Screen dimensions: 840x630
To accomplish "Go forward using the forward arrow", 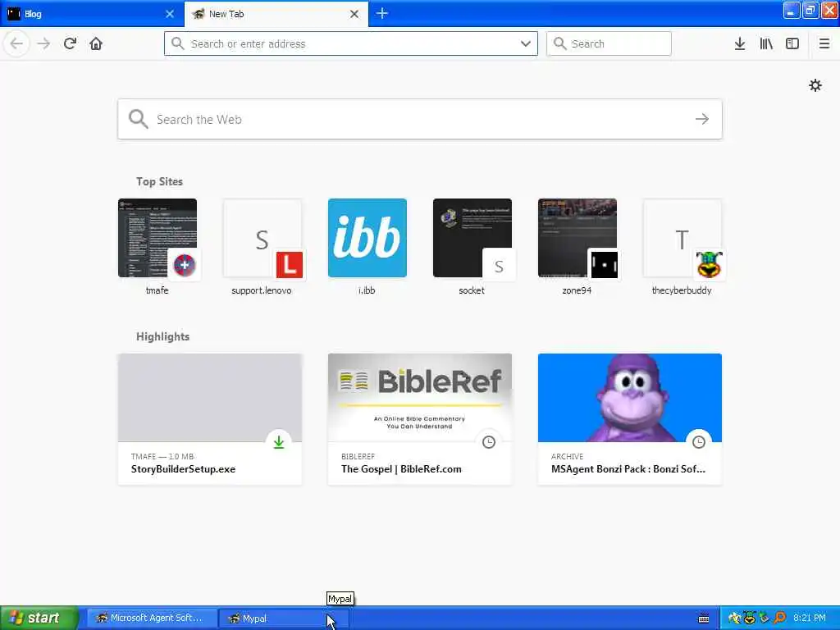I will pos(44,43).
